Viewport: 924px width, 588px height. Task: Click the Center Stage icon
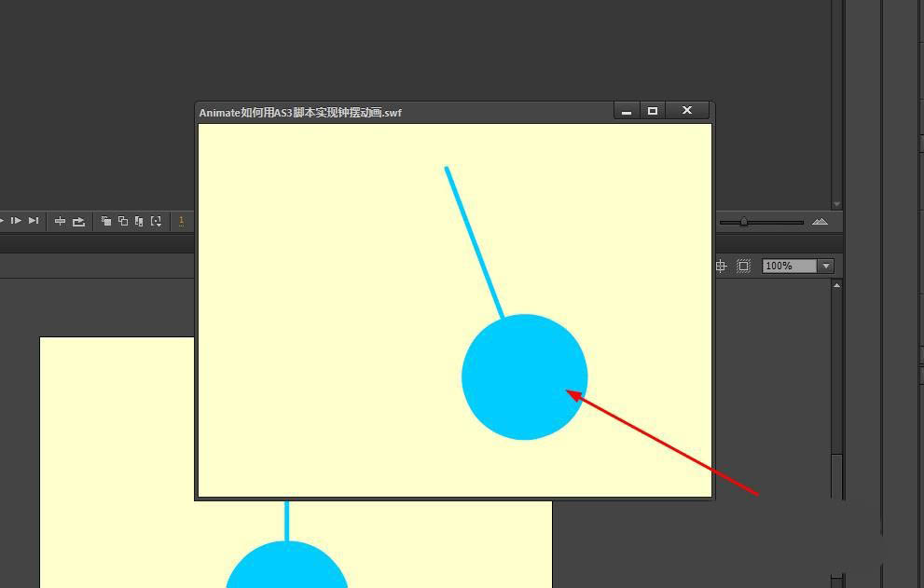[721, 266]
